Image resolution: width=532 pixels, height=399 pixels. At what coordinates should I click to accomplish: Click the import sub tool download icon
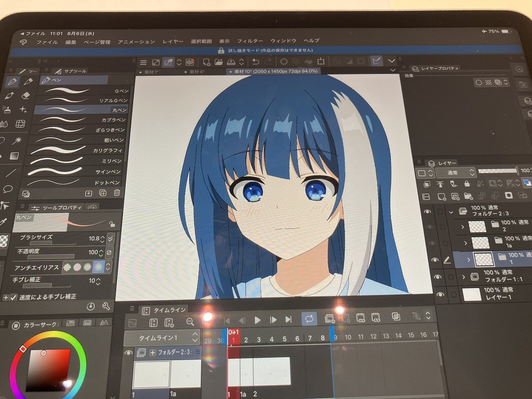click(89, 193)
